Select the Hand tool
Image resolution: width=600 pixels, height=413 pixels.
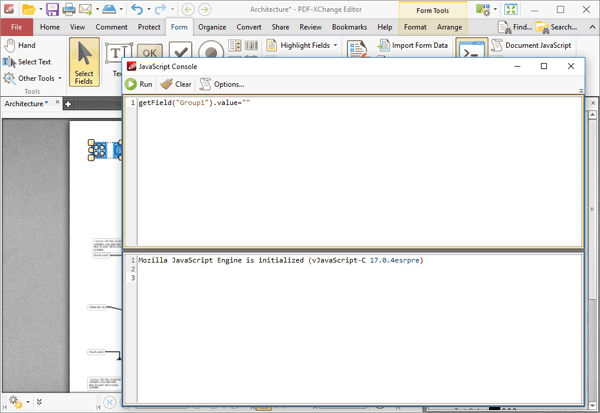coord(20,45)
